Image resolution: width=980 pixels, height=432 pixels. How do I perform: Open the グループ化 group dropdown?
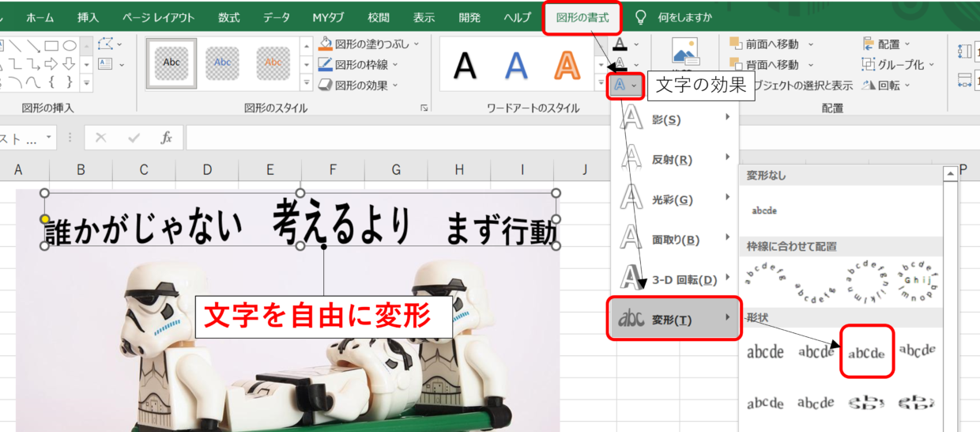click(899, 65)
